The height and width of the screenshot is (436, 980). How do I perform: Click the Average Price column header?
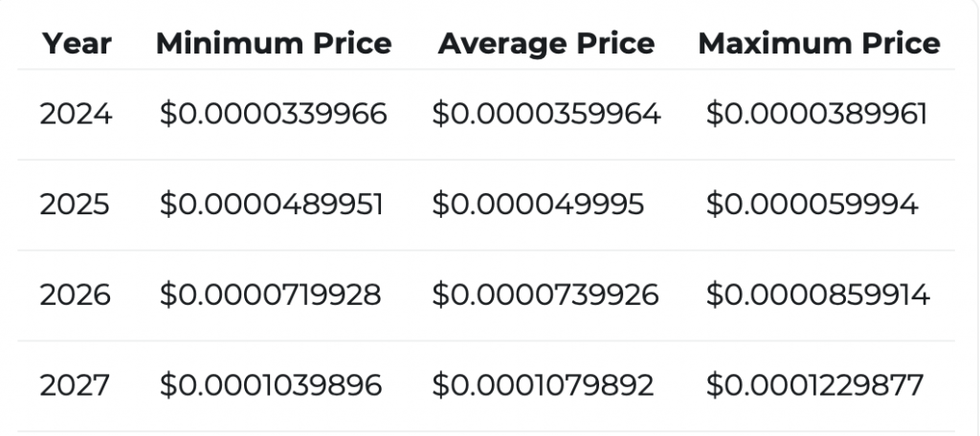tap(546, 44)
